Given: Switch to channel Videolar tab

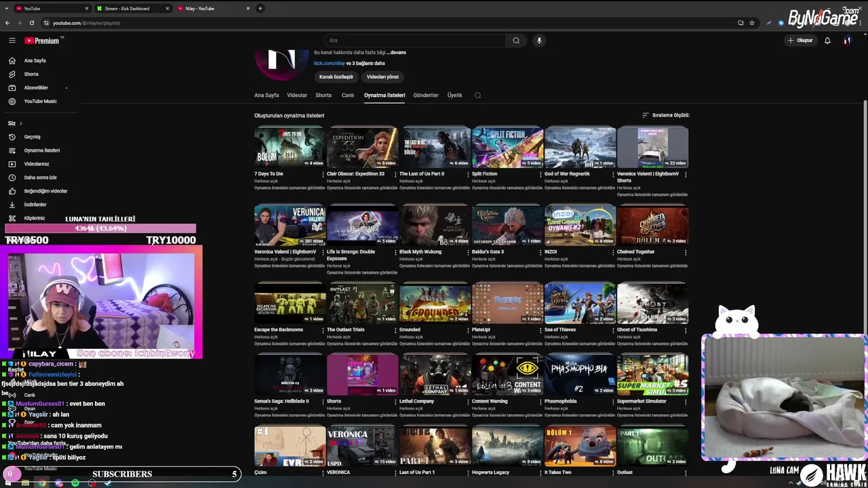Looking at the screenshot, I should coord(297,96).
